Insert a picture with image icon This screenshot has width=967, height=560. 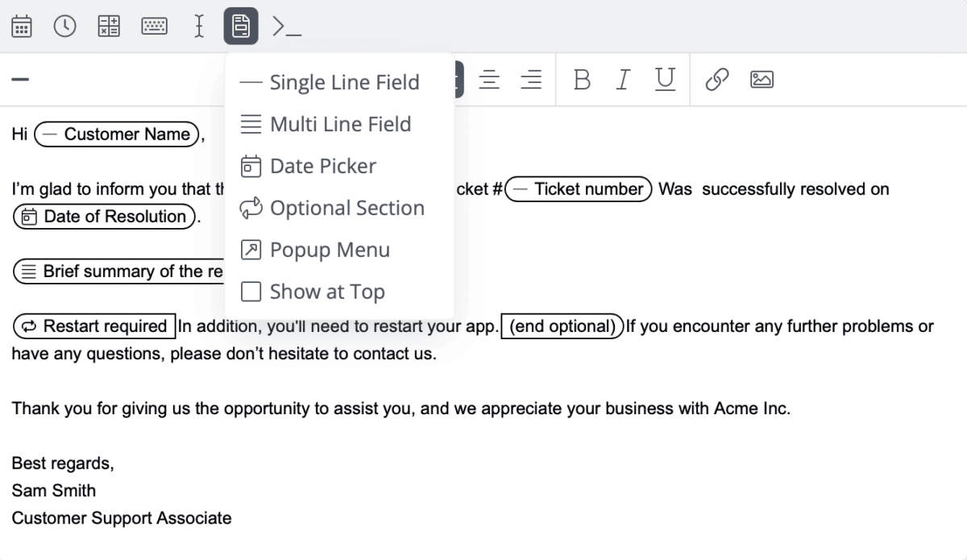tap(762, 79)
